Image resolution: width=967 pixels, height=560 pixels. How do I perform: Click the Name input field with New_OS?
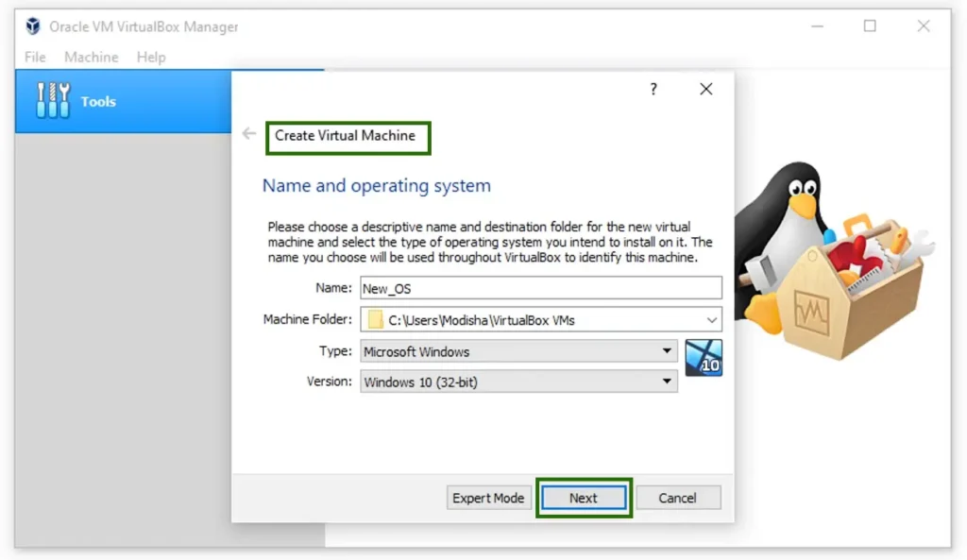click(541, 288)
